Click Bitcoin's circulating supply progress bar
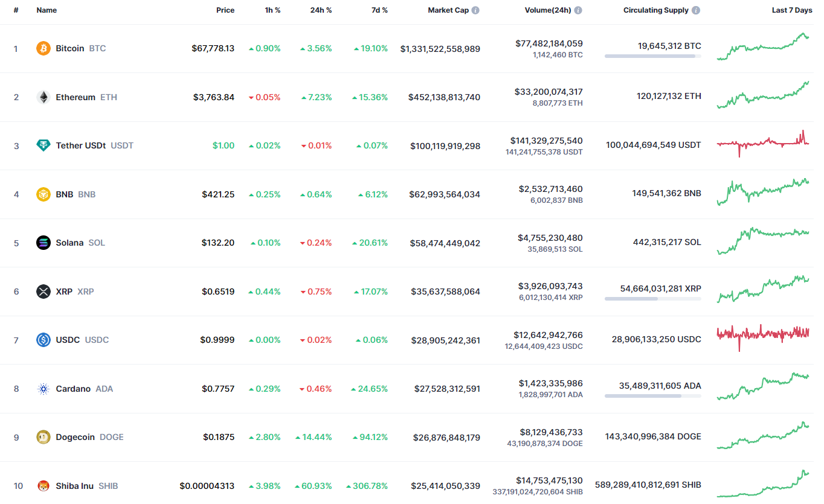Viewport: 824px width, 504px height. (652, 56)
